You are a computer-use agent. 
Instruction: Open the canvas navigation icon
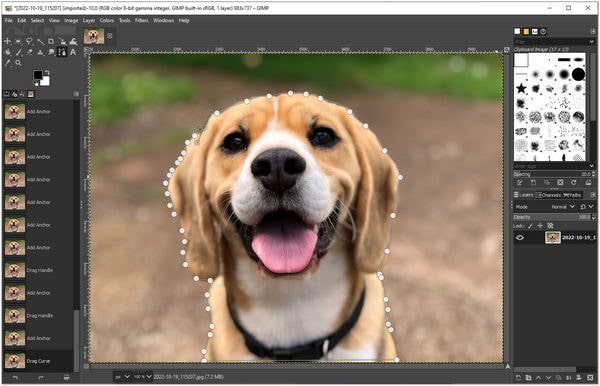coord(507,366)
